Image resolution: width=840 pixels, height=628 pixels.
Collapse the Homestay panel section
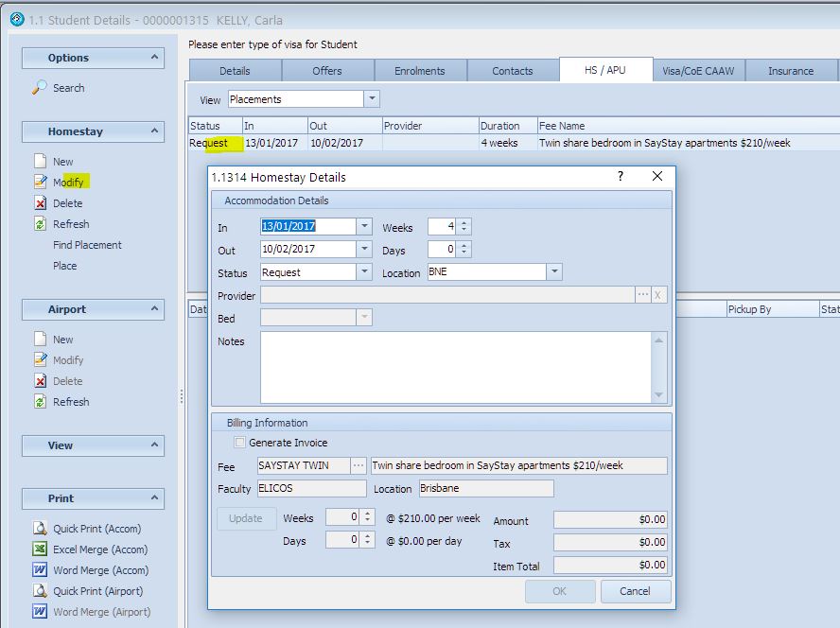[154, 131]
